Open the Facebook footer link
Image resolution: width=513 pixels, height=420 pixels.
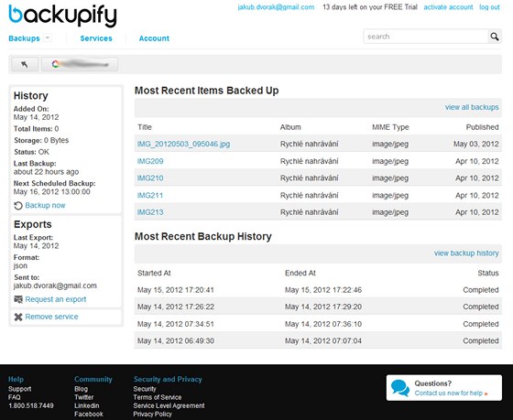click(88, 414)
